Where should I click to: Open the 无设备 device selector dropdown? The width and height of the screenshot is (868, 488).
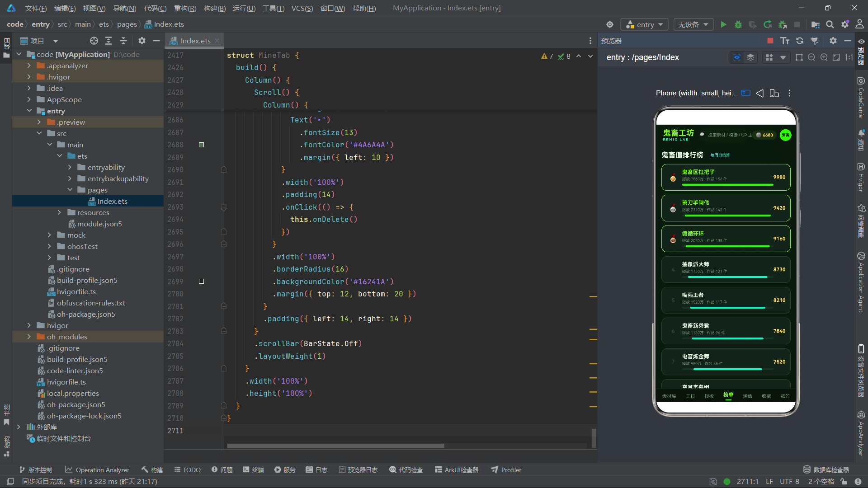coord(693,24)
